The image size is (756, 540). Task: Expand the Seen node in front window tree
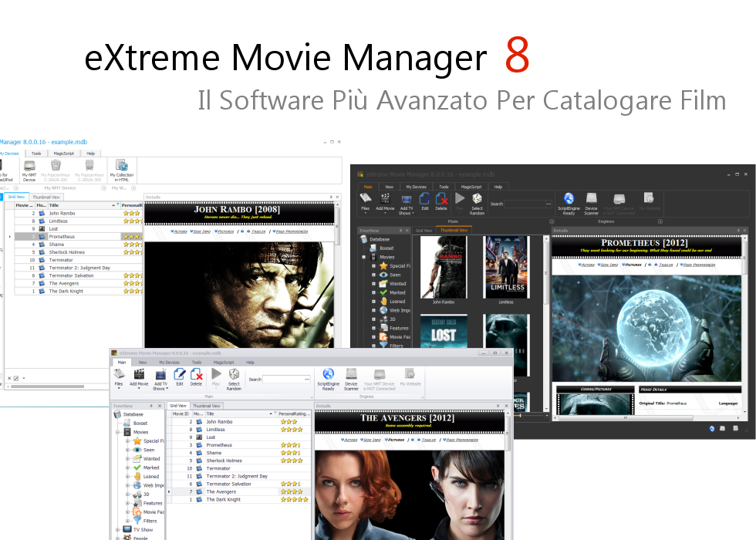pos(128,450)
